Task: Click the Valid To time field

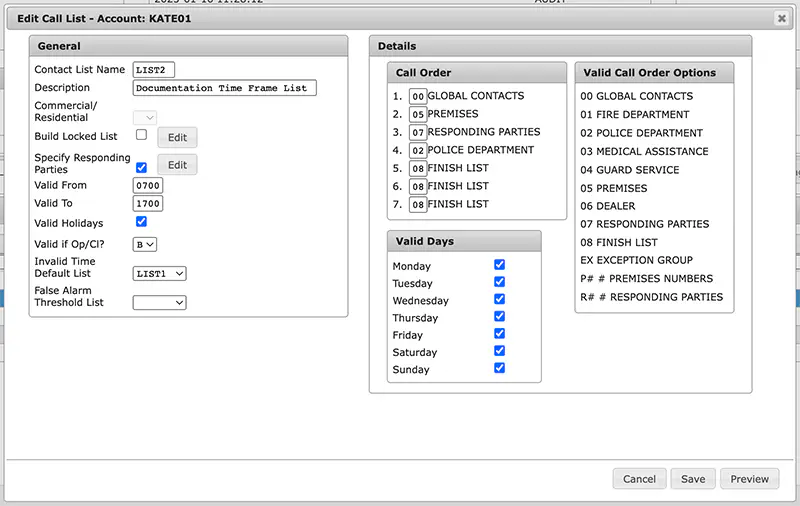Action: tap(148, 204)
